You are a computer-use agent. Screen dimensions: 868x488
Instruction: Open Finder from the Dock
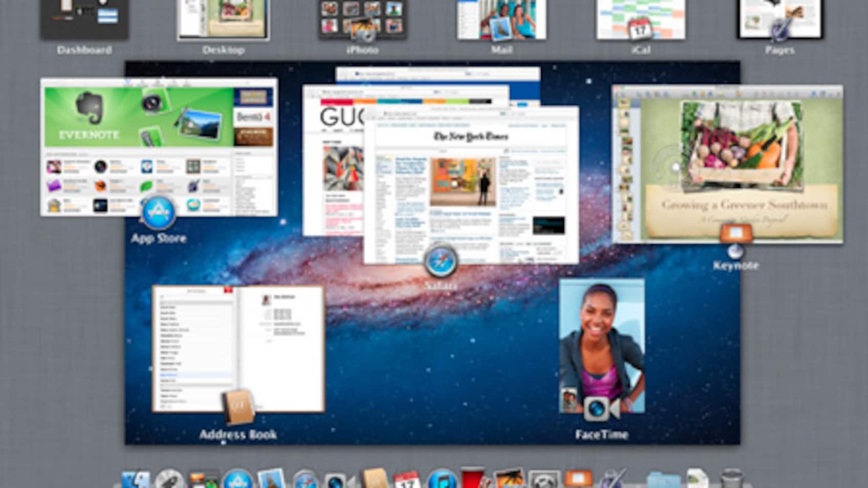(x=136, y=479)
